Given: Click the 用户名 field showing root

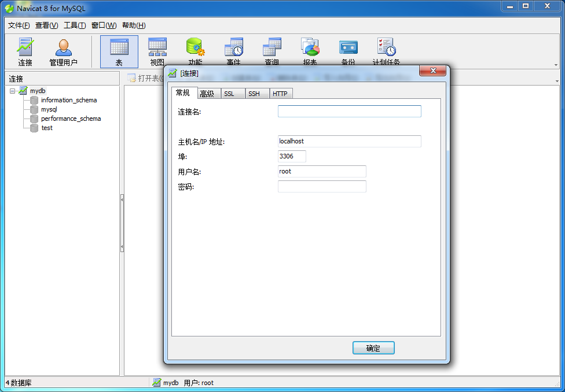Looking at the screenshot, I should (x=322, y=171).
